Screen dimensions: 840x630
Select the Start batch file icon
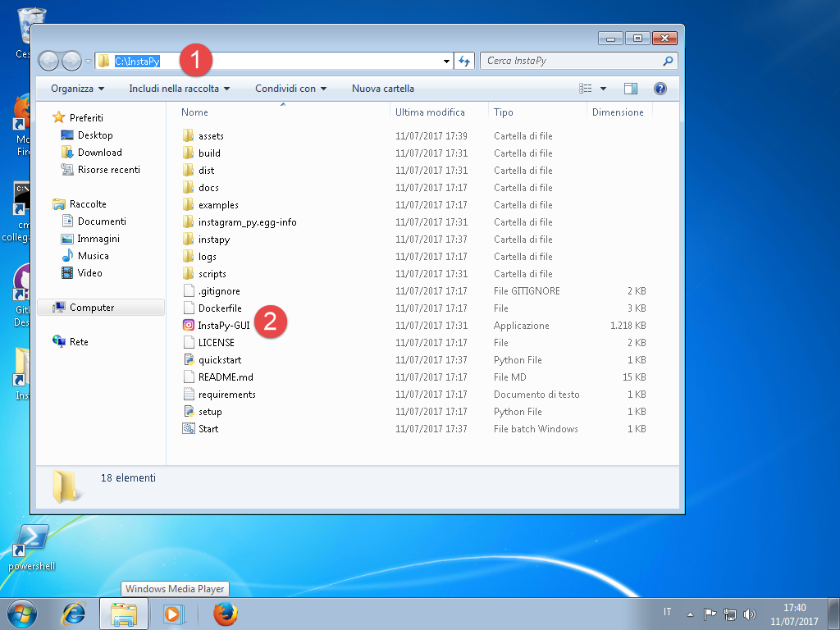click(x=188, y=428)
